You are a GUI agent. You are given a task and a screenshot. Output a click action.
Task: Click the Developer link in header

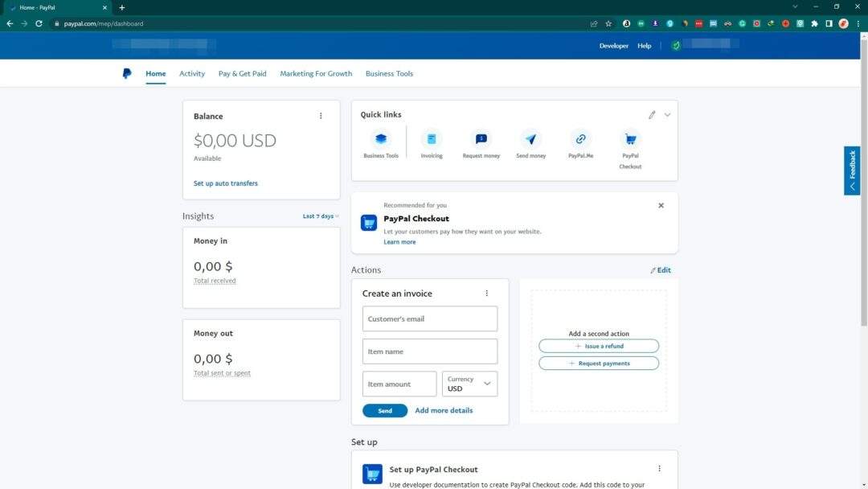tap(614, 46)
